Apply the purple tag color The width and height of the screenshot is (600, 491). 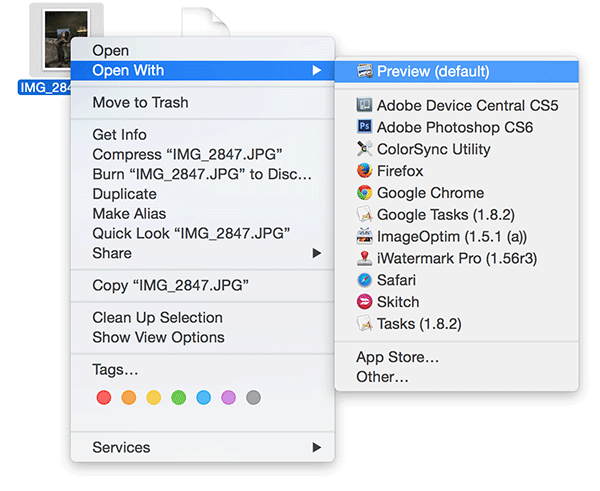[x=228, y=397]
